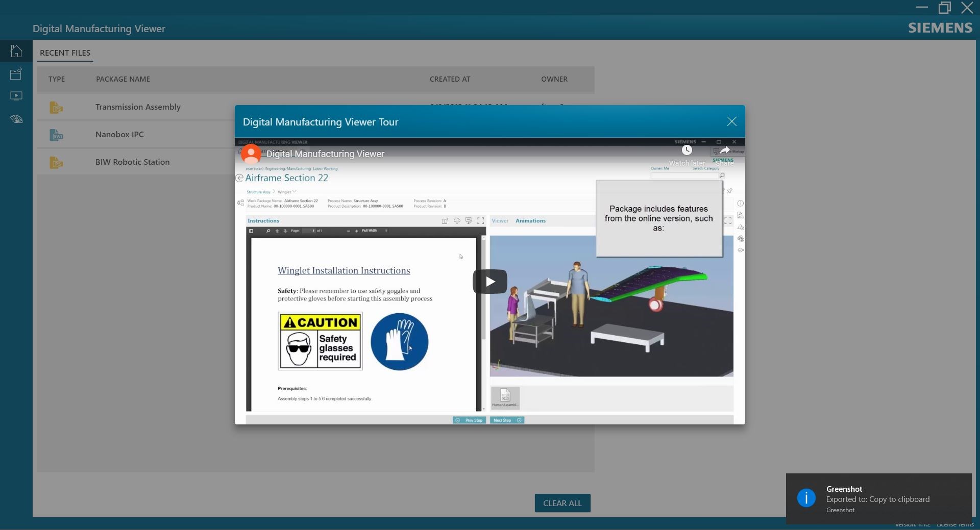
Task: Play the tour video
Action: point(489,282)
